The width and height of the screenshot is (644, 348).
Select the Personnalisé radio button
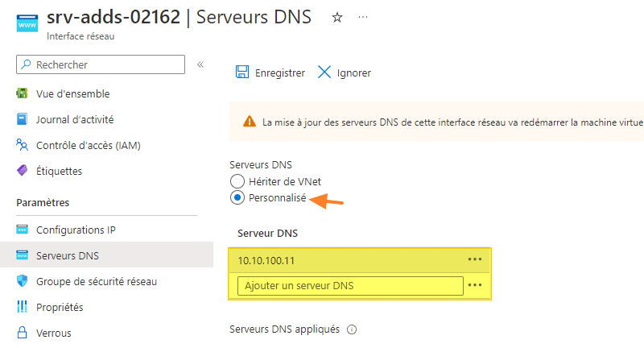(x=237, y=197)
